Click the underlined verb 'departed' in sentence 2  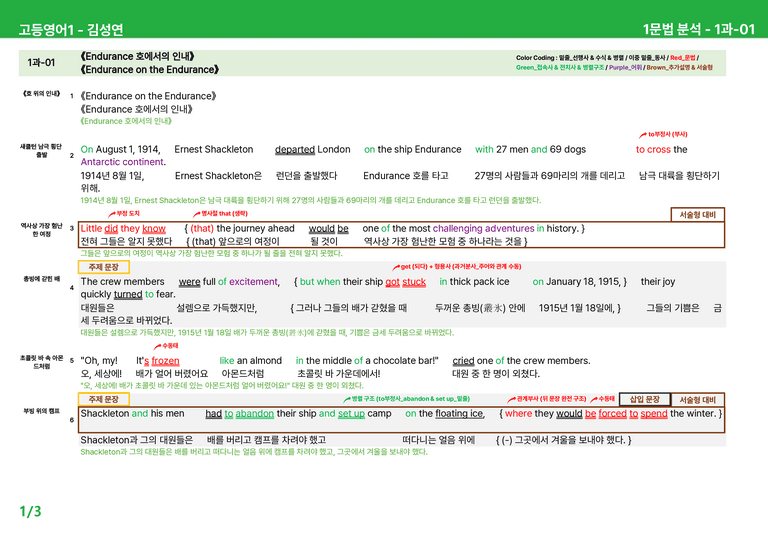[295, 150]
